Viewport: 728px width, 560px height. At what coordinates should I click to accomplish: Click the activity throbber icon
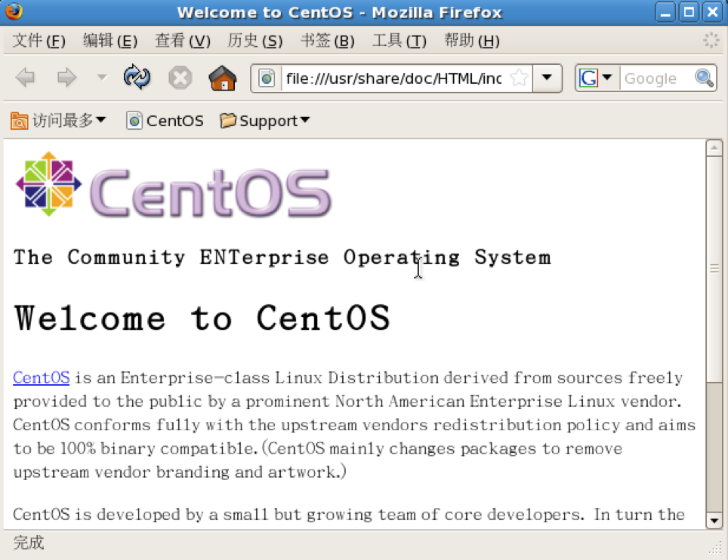711,40
